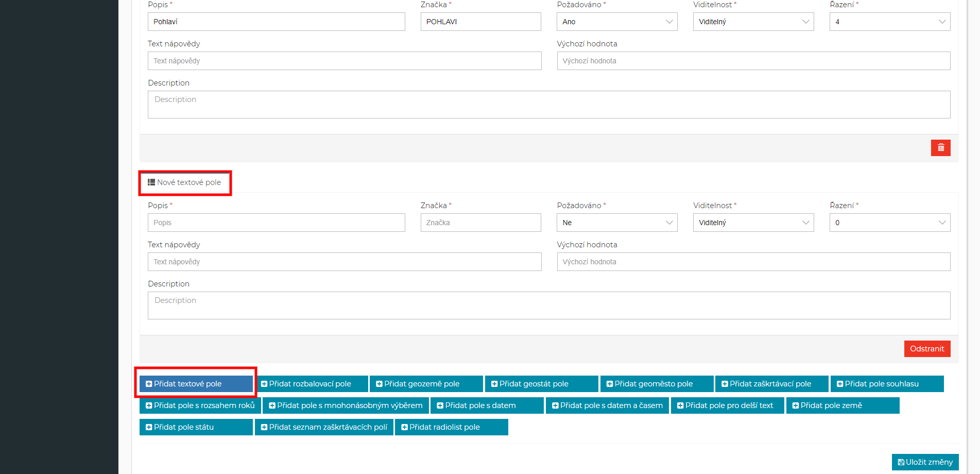Open Požadováno dropdown showing Ano
Viewport: 980px width, 474px height.
pyautogui.click(x=617, y=22)
